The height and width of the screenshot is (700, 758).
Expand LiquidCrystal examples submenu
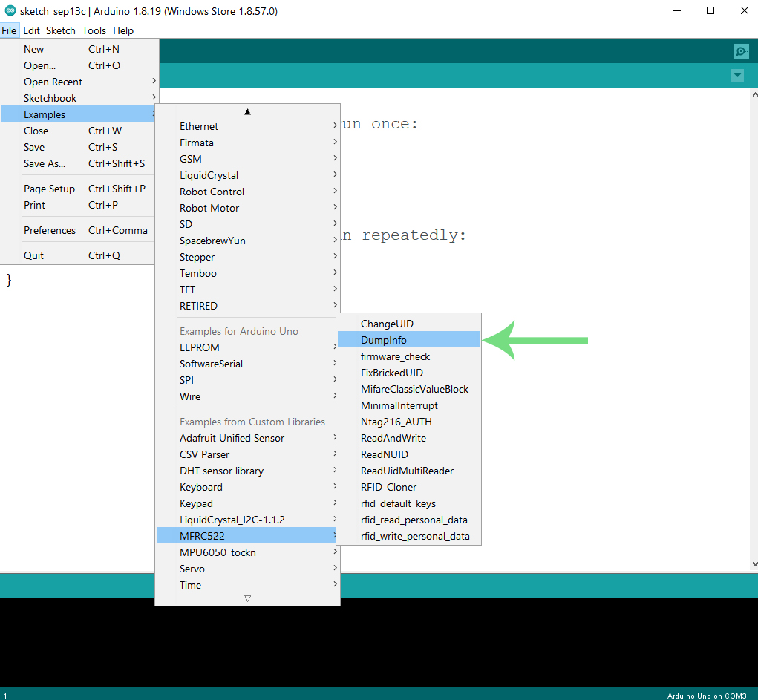[247, 175]
